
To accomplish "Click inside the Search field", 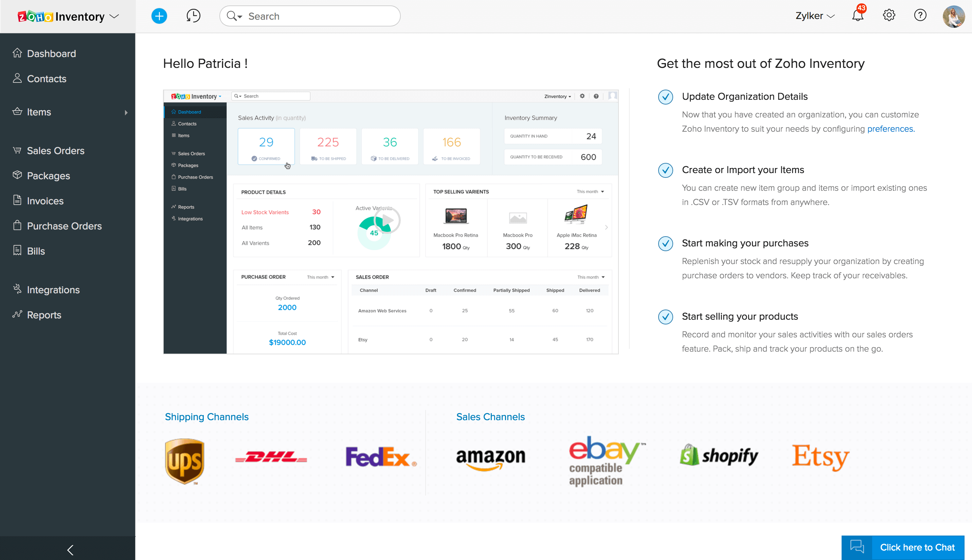I will 319,16.
